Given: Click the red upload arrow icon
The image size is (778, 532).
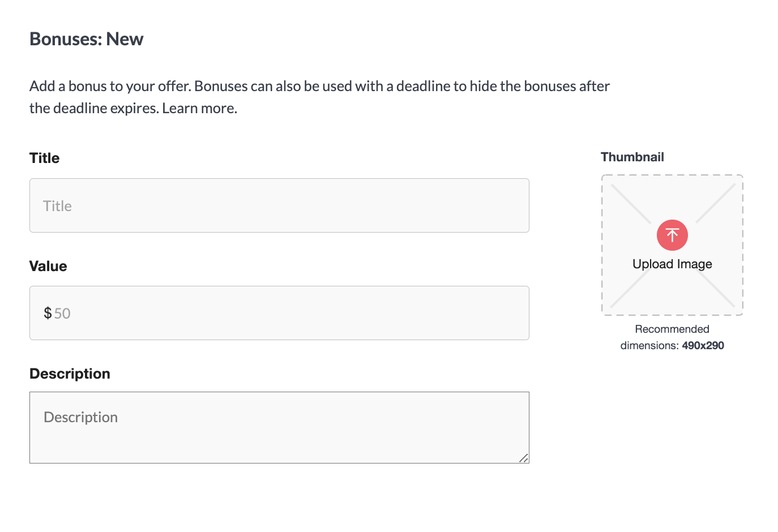Looking at the screenshot, I should (672, 235).
